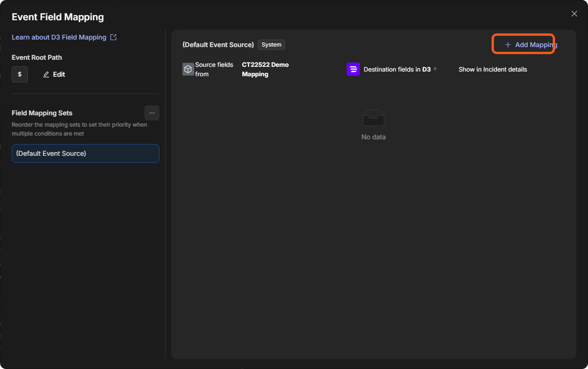Click the Destination fields in D3 header
Viewport: 588px width, 369px height.
(x=397, y=69)
